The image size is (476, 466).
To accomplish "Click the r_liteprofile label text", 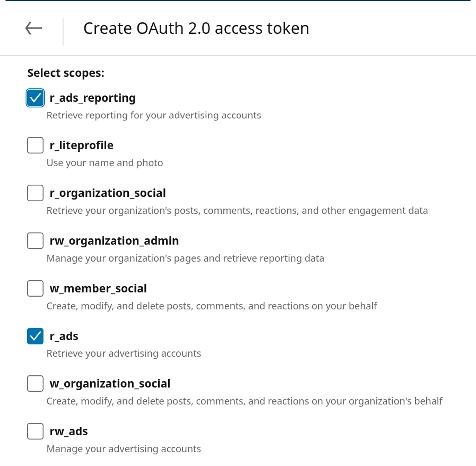I will (81, 145).
